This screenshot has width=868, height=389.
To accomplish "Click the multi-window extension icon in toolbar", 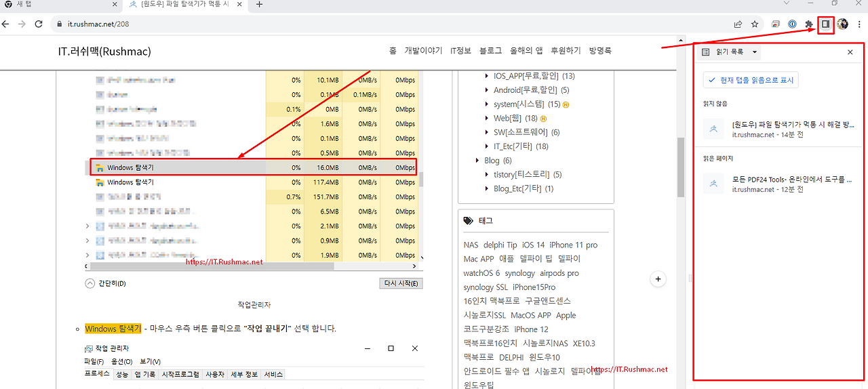I will pos(776,24).
